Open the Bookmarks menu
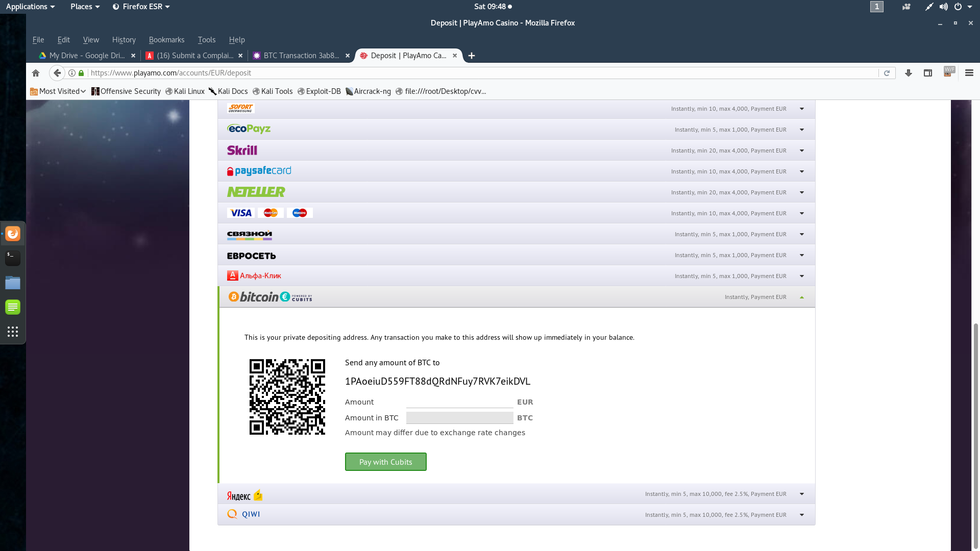 [x=167, y=40]
